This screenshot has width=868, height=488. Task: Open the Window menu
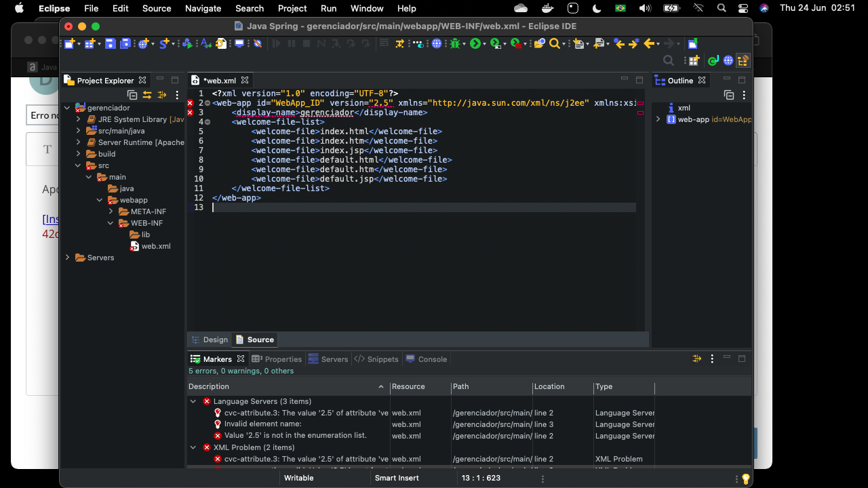367,8
